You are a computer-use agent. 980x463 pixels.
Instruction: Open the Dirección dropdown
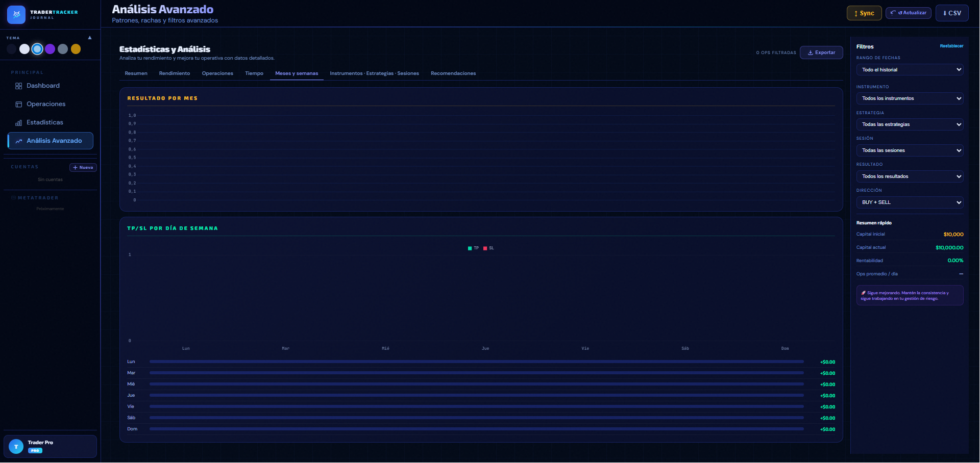coord(910,202)
